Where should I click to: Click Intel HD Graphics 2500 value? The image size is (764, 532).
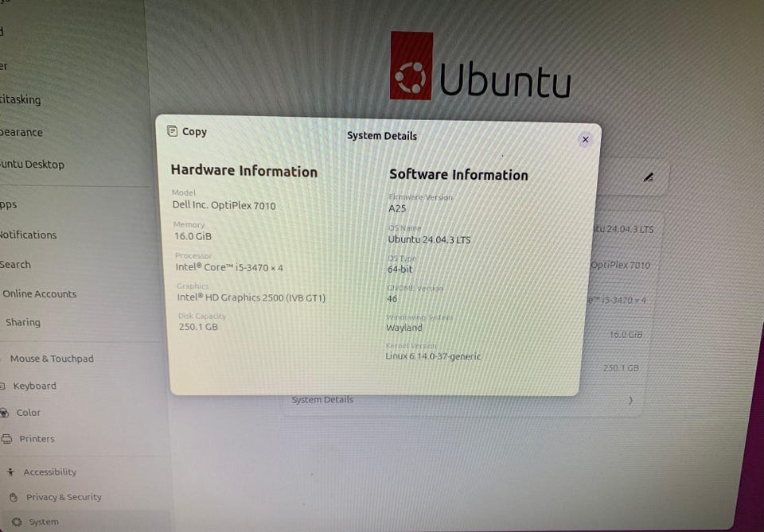point(251,297)
